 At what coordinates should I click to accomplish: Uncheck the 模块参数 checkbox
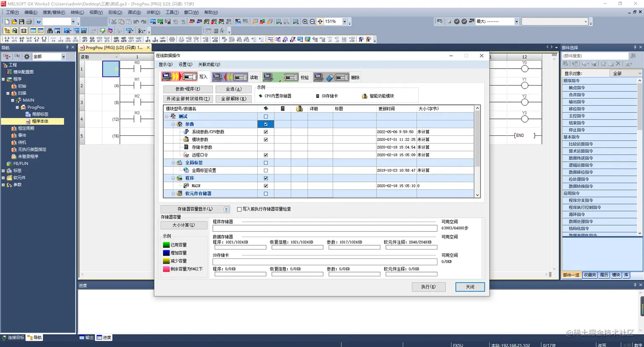coord(266,140)
